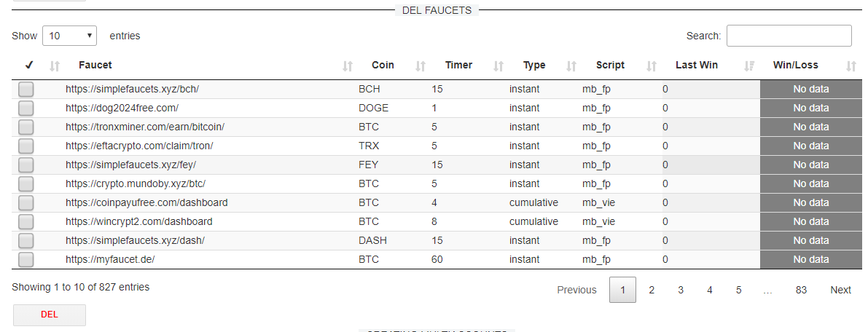Image resolution: width=868 pixels, height=332 pixels.
Task: Click the Next page link
Action: pos(840,290)
